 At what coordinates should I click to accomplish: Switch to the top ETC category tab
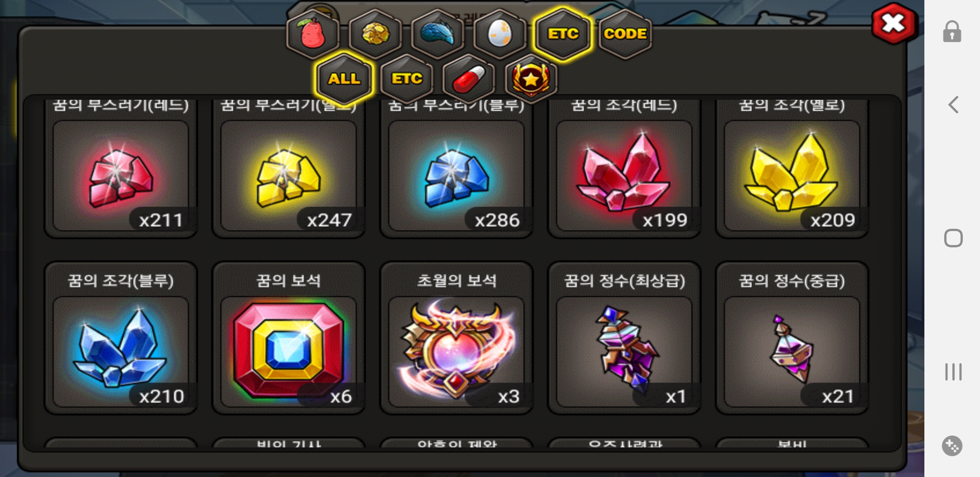click(563, 34)
